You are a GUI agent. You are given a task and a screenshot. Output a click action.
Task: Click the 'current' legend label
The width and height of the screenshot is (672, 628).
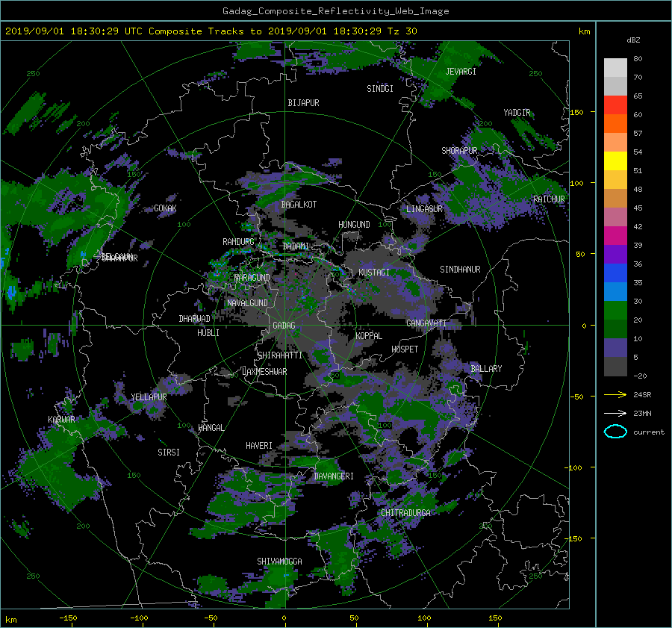[x=649, y=432]
